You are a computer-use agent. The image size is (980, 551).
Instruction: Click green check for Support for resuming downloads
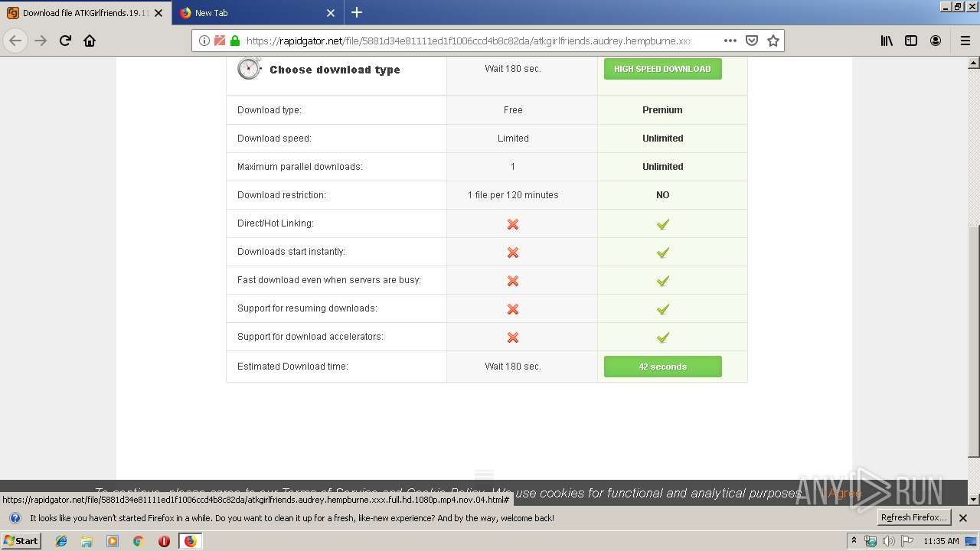663,309
